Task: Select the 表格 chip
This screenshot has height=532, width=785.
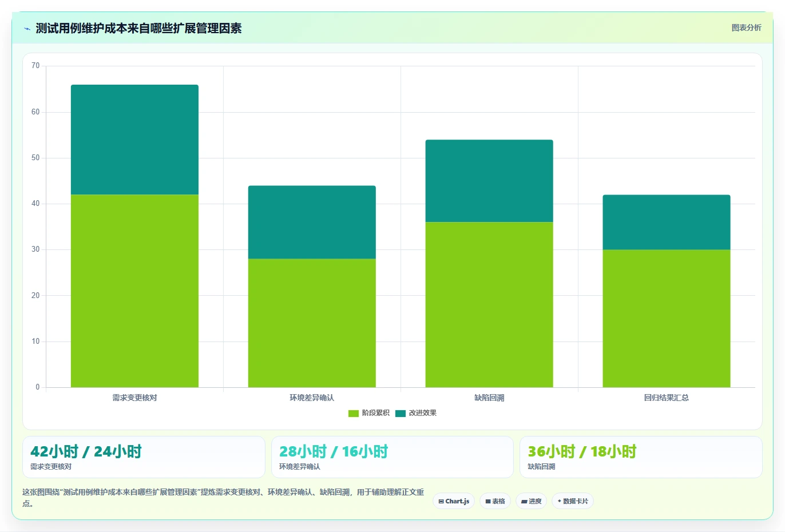Action: pyautogui.click(x=495, y=501)
